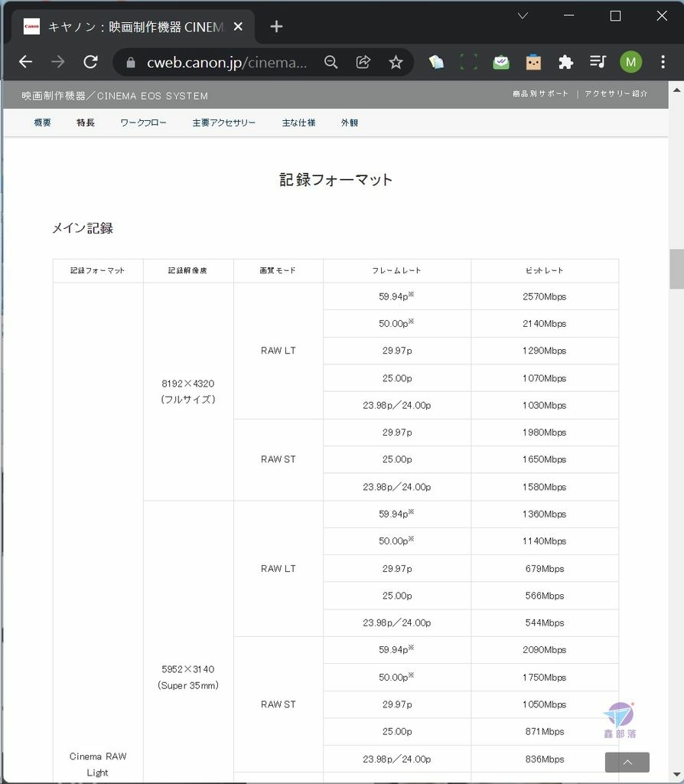Open the box-character extension icon

[x=533, y=62]
